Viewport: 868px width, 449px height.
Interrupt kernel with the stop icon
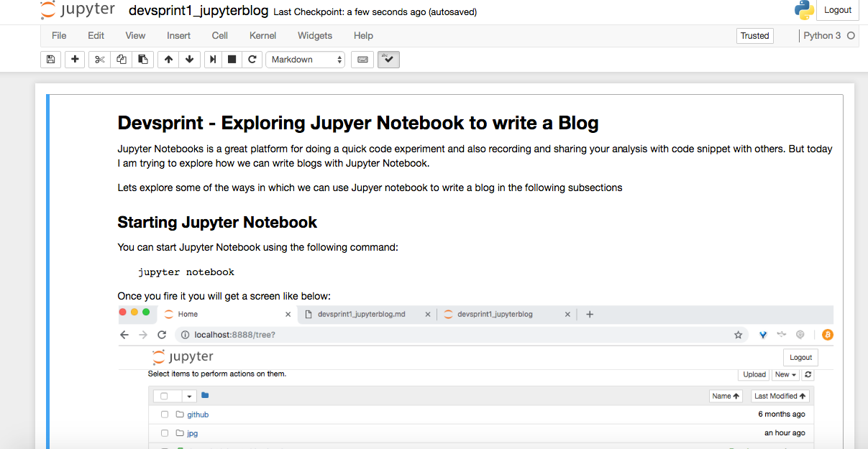tap(232, 60)
